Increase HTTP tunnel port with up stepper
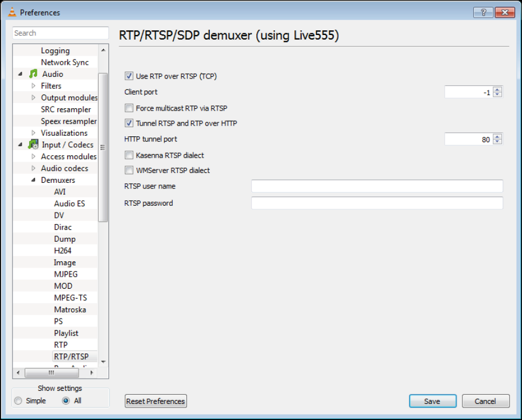 [497, 136]
